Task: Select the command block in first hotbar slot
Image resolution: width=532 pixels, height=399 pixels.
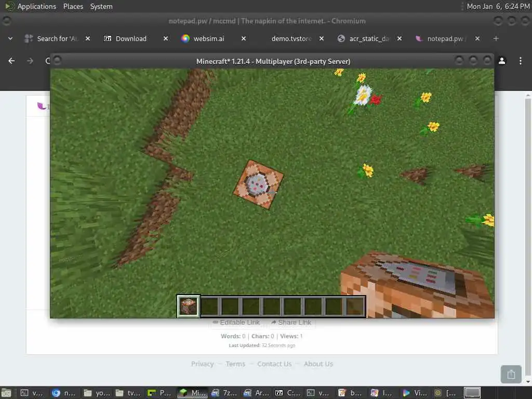Action: tap(189, 307)
